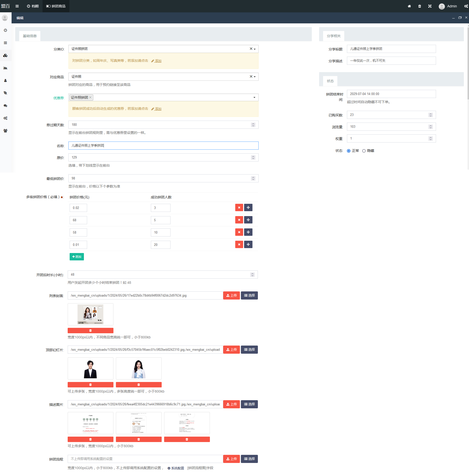Switch to the 档期 tab
Image resolution: width=469 pixels, height=476 pixels.
point(33,6)
